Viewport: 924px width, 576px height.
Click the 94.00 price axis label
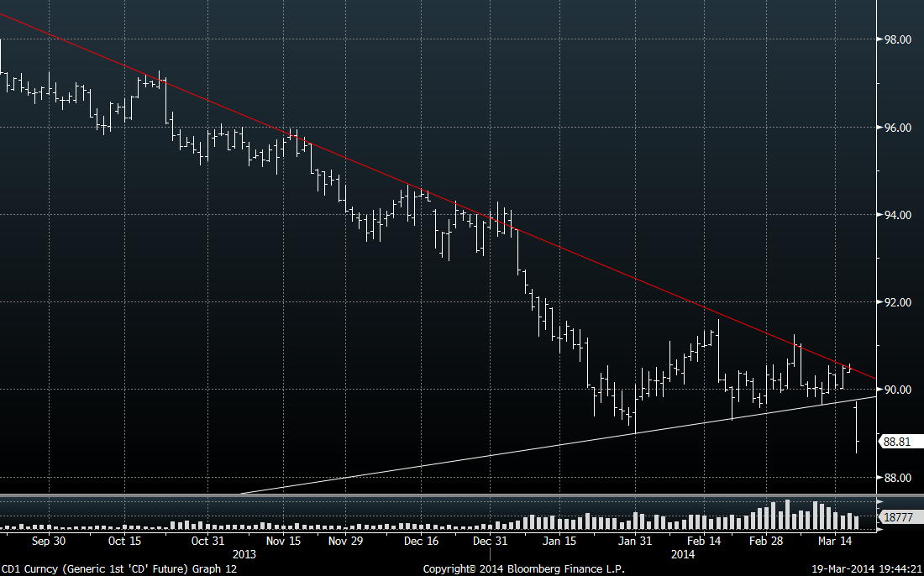898,215
